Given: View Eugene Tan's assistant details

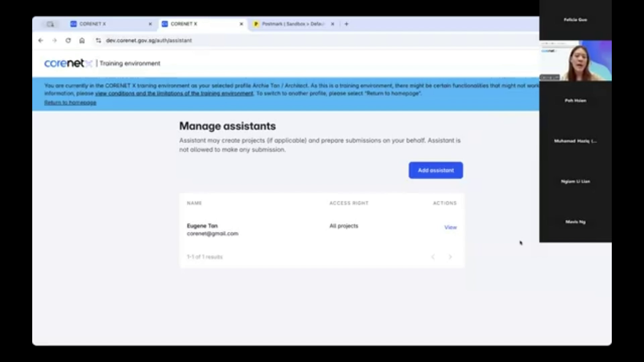Looking at the screenshot, I should [x=450, y=227].
